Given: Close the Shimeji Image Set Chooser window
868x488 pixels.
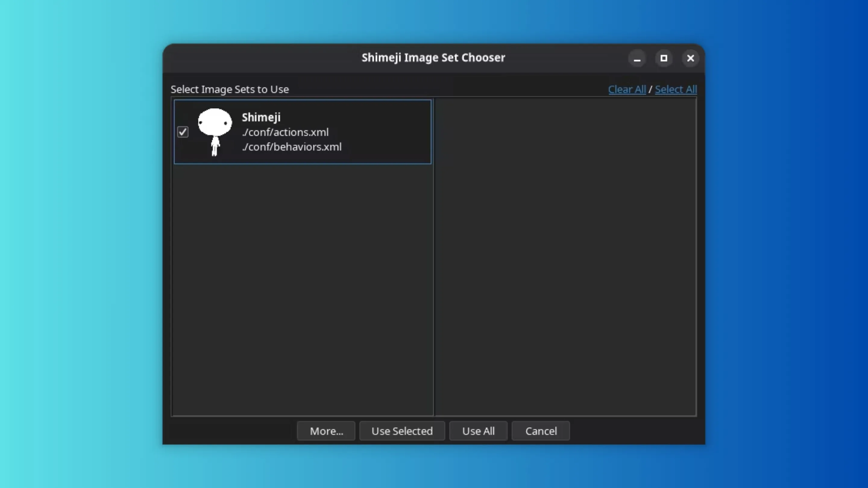Looking at the screenshot, I should pyautogui.click(x=690, y=58).
